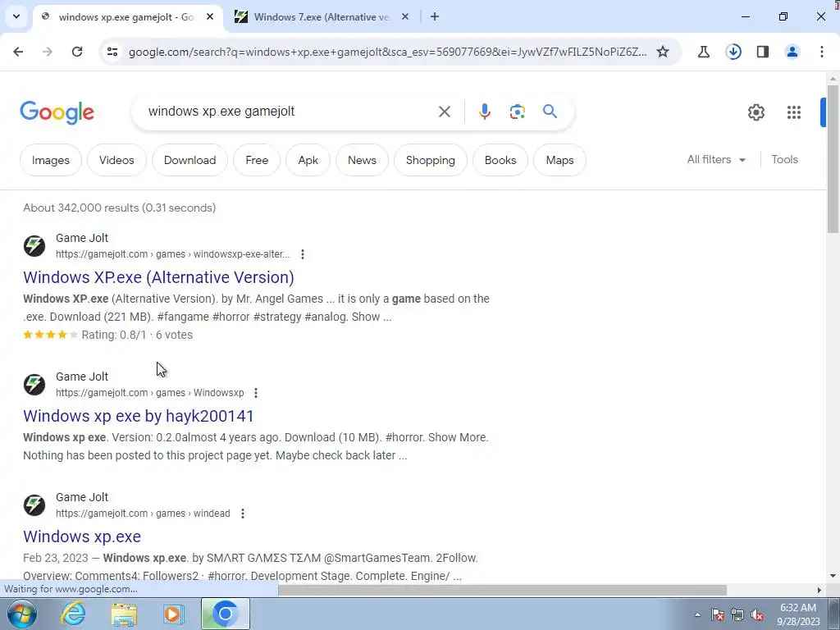Click horizontal scrollbar right arrow
Viewport: 840px width, 630px height.
[x=819, y=590]
